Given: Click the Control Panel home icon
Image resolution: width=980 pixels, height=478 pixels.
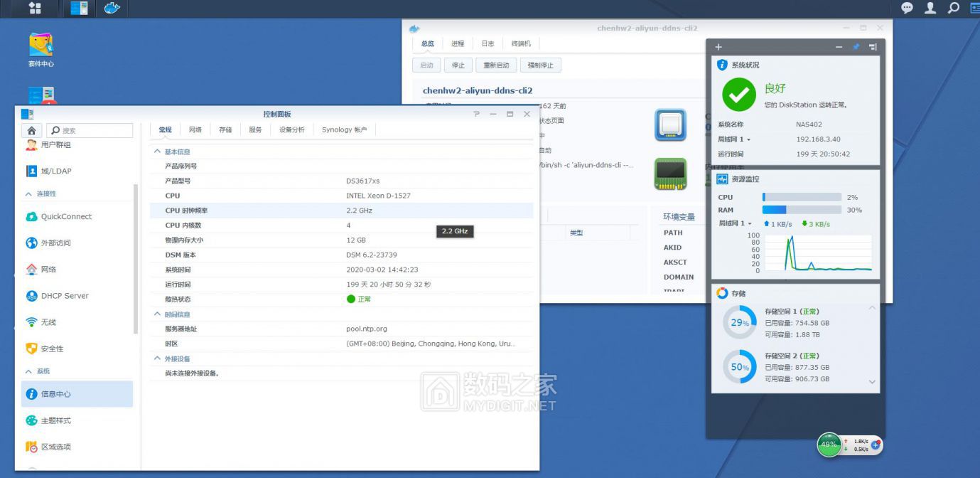Looking at the screenshot, I should tap(31, 131).
